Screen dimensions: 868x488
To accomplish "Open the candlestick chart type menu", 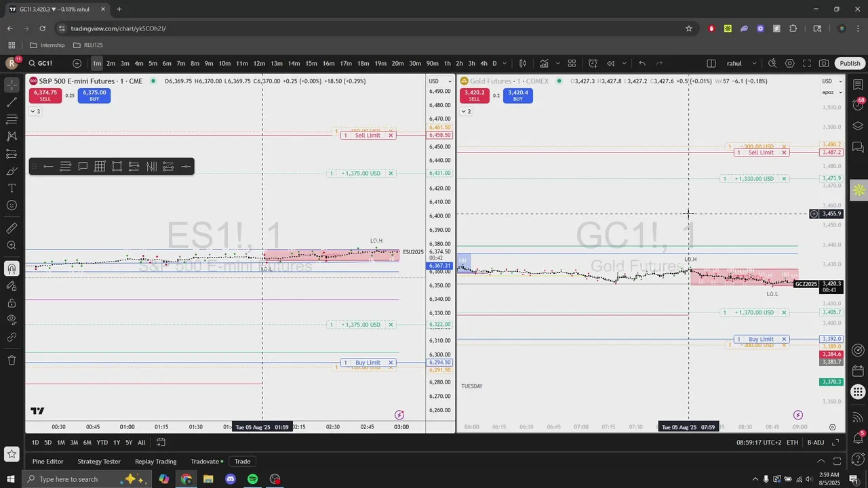I will pos(523,63).
